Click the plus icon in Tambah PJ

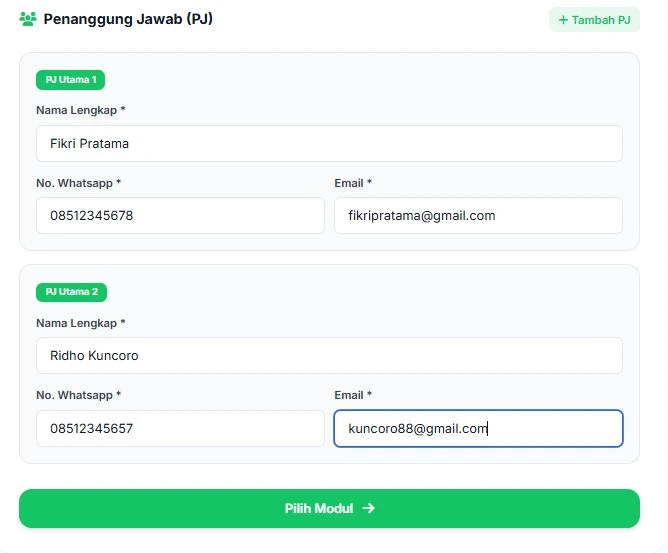[x=563, y=20]
